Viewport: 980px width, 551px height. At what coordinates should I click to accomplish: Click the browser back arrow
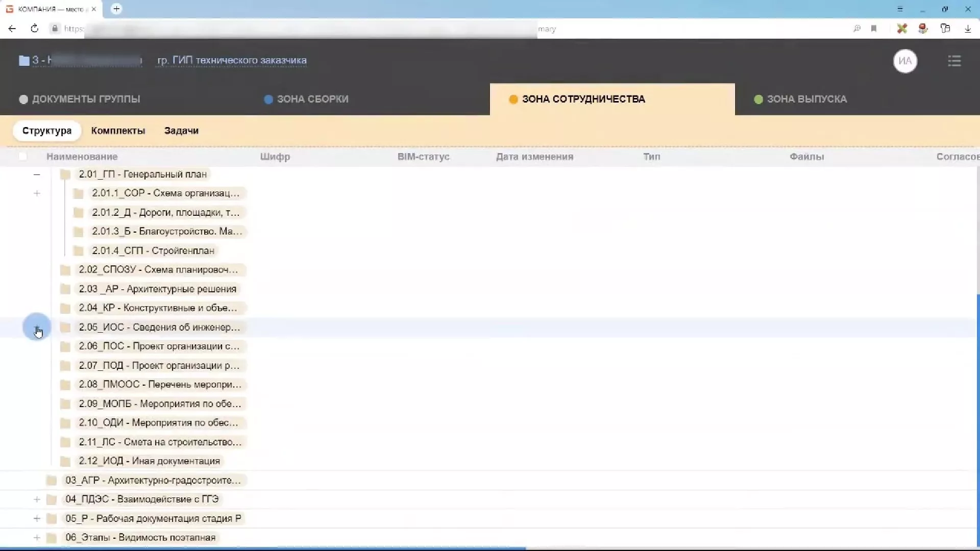tap(12, 29)
